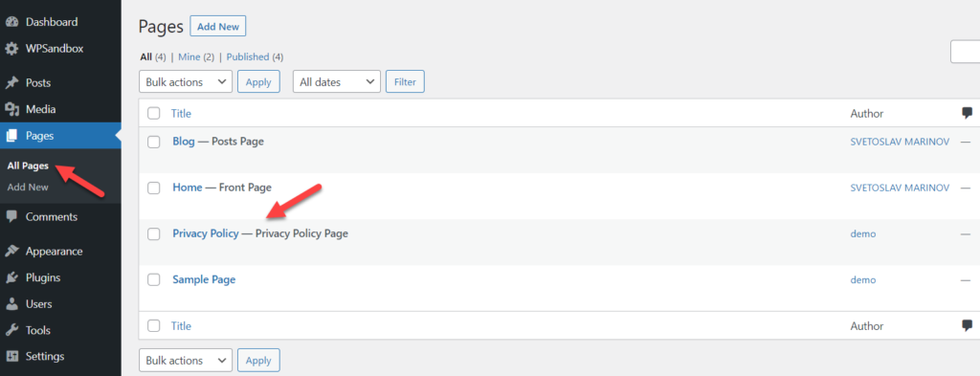Select the Plugins plug icon
Screen dimensions: 980x376
click(11, 278)
